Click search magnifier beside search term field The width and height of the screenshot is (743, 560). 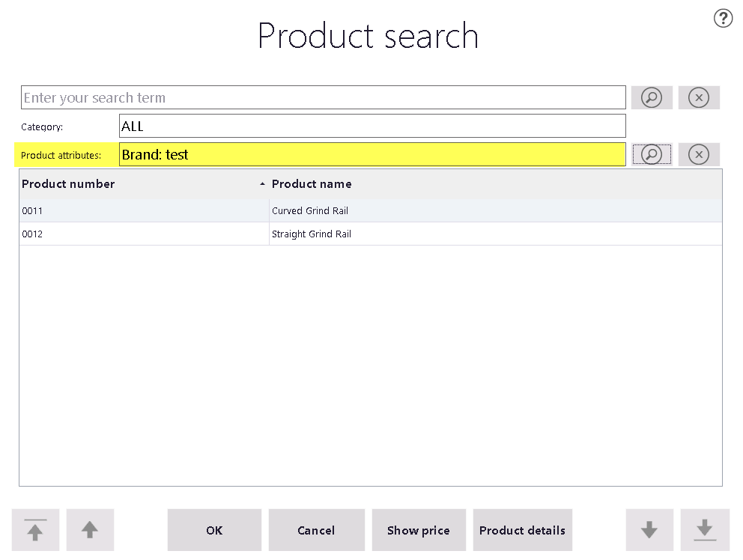coord(652,97)
